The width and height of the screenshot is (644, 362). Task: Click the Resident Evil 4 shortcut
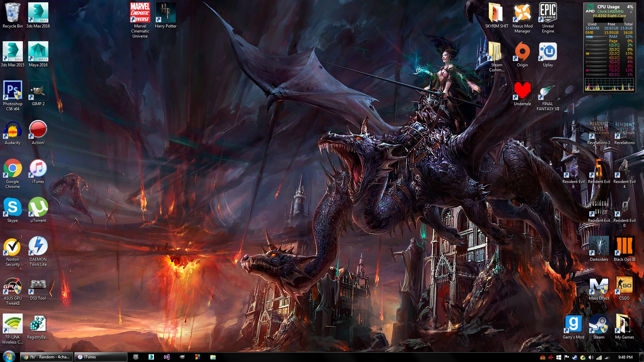click(625, 173)
